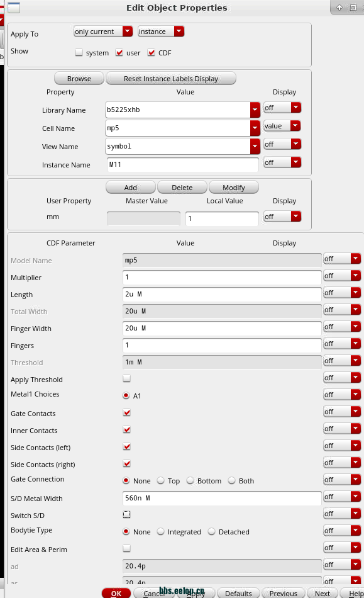Click the Browse button
Viewport: 364px width, 598px height.
[x=79, y=79]
